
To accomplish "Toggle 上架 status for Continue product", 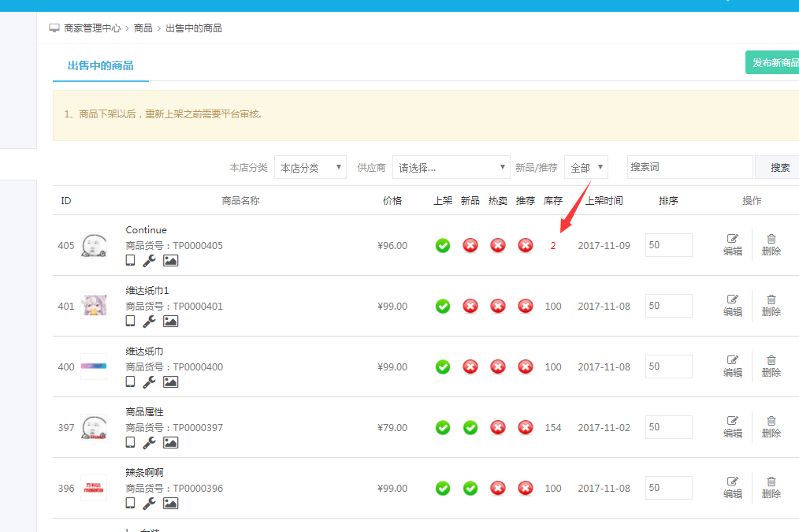I will (x=443, y=245).
